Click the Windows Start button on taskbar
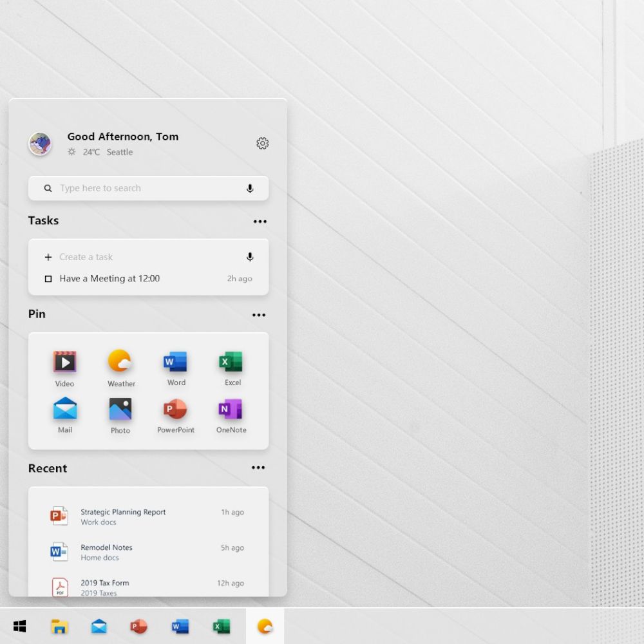The width and height of the screenshot is (644, 644). coord(19,626)
